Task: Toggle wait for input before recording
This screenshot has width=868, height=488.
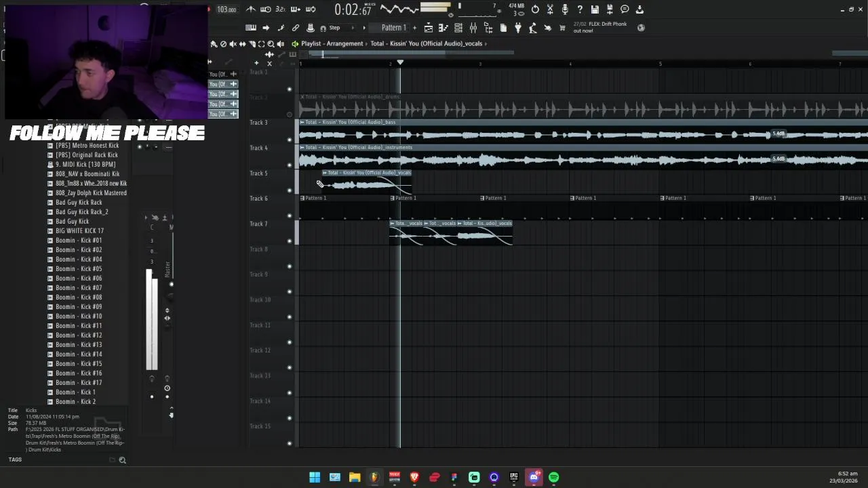Action: [266, 9]
